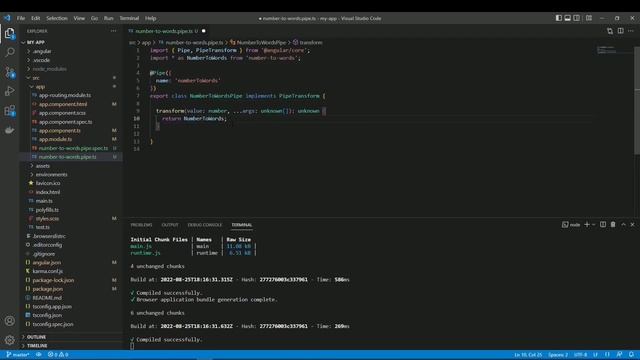
Task: Click the language mode braces icon in status bar
Action: (x=607, y=355)
